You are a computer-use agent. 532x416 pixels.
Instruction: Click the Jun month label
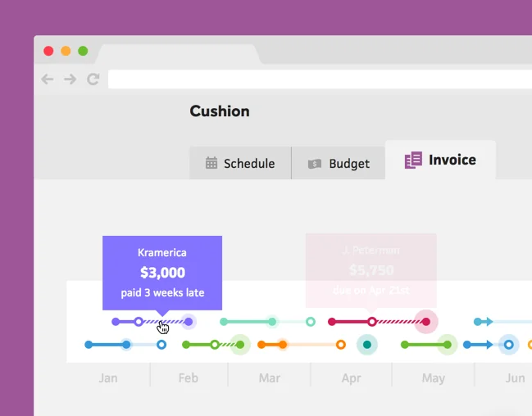pyautogui.click(x=515, y=378)
